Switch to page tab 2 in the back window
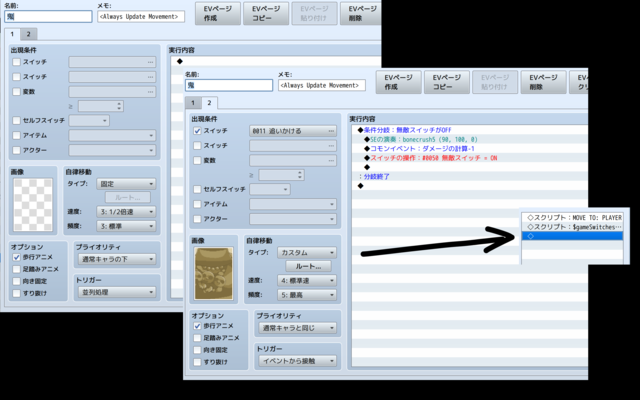 [29, 34]
